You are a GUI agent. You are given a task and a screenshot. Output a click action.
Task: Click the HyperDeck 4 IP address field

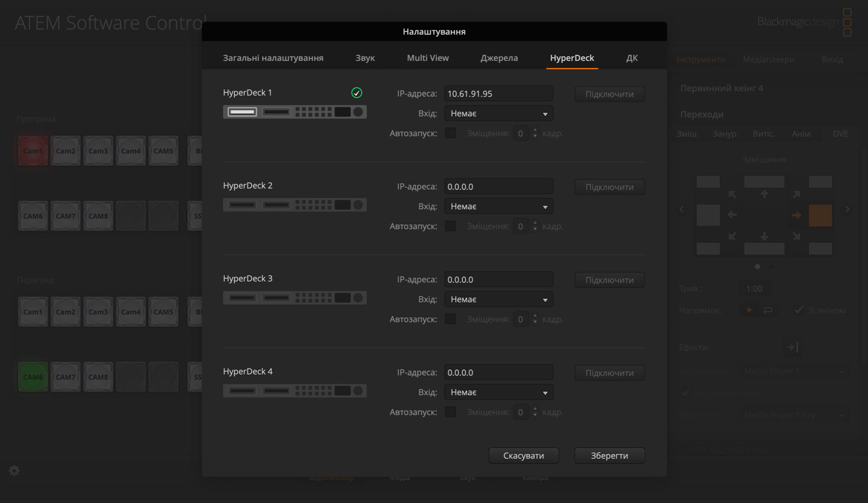point(499,372)
